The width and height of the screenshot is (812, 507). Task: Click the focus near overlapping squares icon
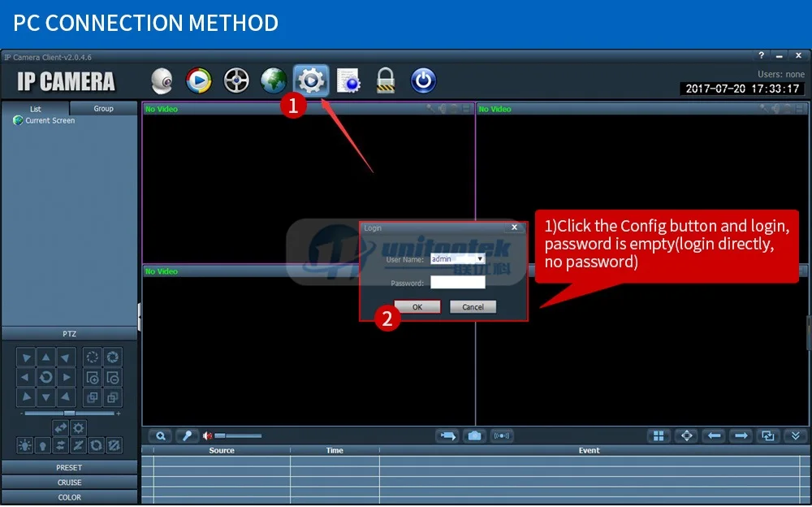(x=93, y=397)
